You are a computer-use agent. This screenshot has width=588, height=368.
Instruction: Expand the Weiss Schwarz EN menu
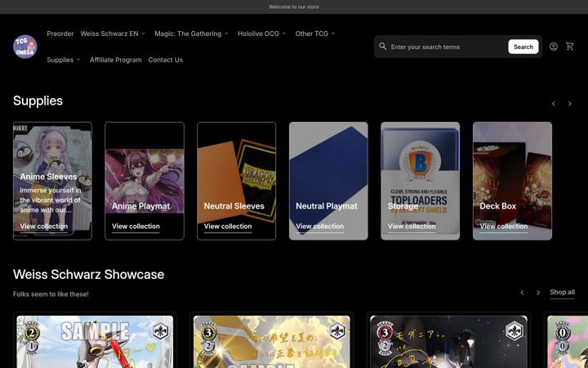pyautogui.click(x=113, y=34)
